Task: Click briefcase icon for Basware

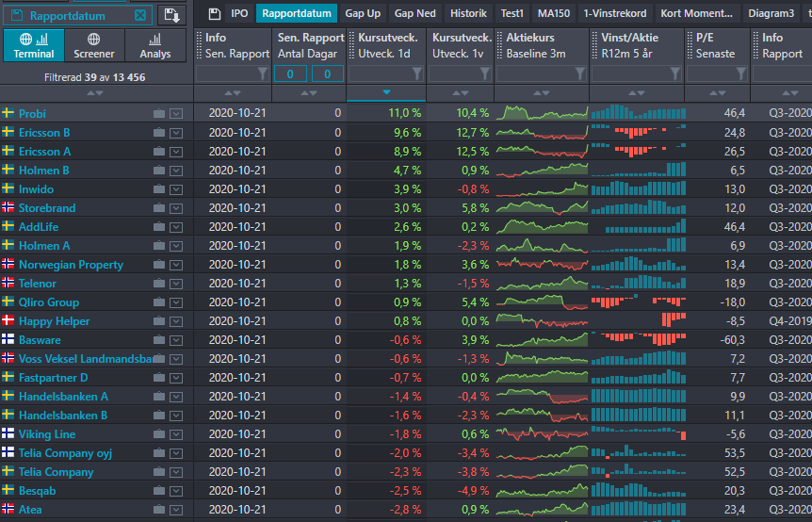Action: point(159,340)
